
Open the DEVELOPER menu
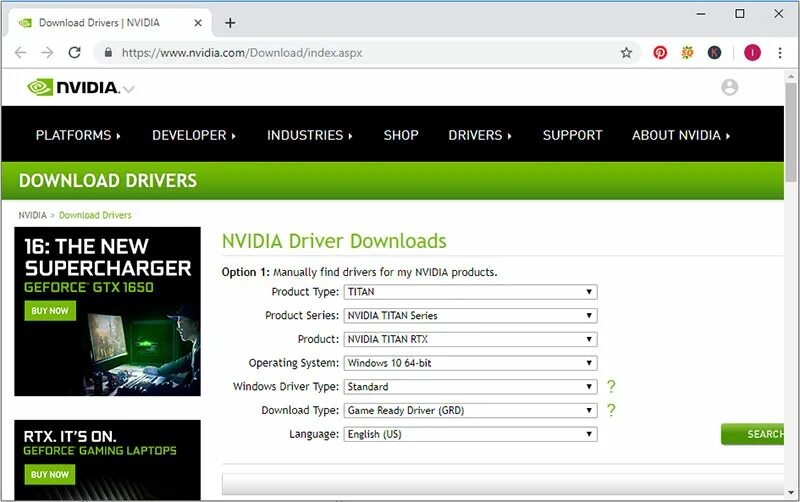(x=194, y=135)
